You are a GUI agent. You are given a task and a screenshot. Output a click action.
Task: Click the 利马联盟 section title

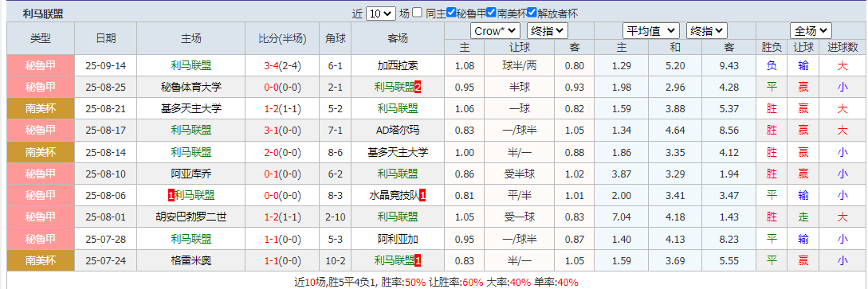coord(42,14)
